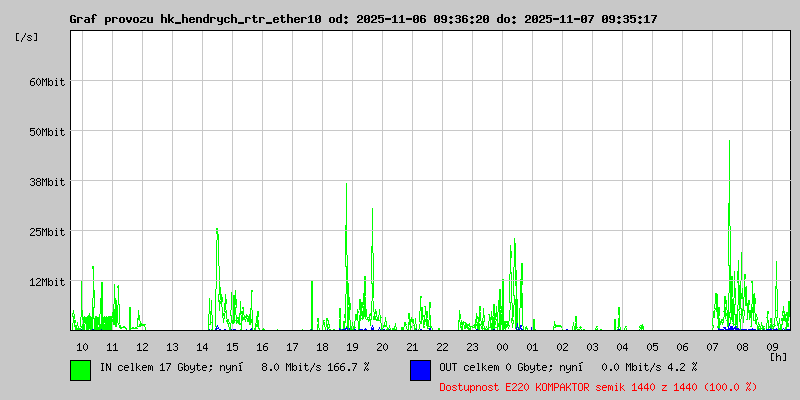The width and height of the screenshot is (800, 400).
Task: Select hour 07 on the time axis
Action: click(x=712, y=346)
